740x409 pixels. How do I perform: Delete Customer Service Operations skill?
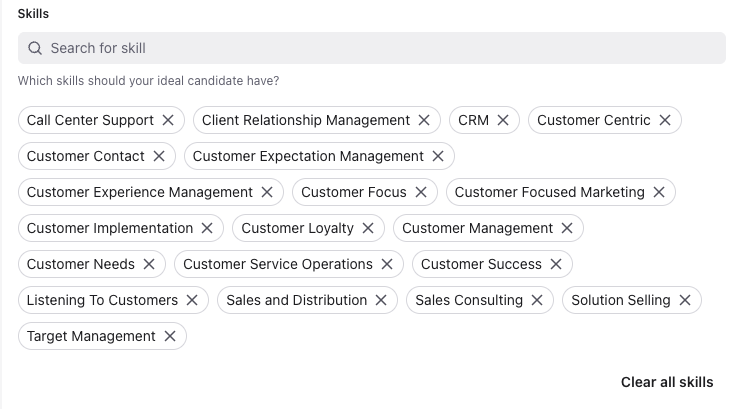[387, 264]
